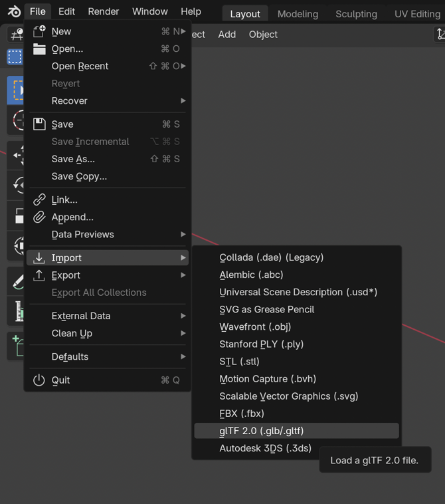Switch to the Sculpting workspace tab

click(x=356, y=14)
